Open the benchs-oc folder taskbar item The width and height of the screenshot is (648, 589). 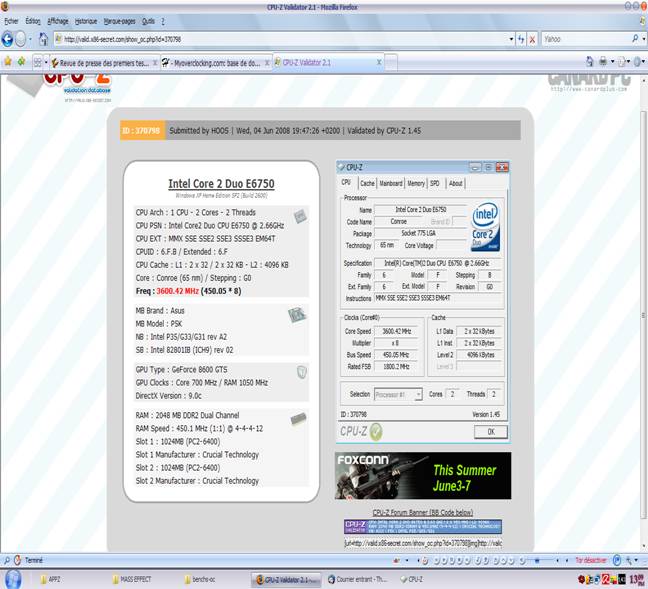pos(200,579)
